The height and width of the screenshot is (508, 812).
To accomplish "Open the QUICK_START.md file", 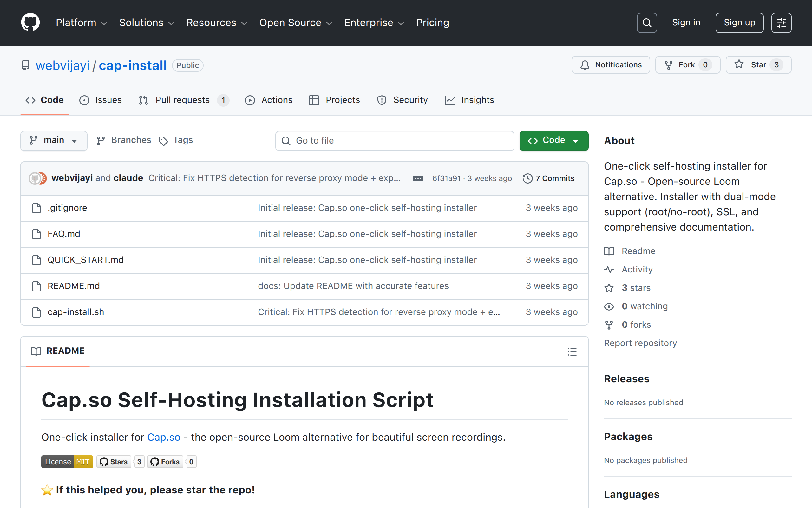I will [x=86, y=260].
